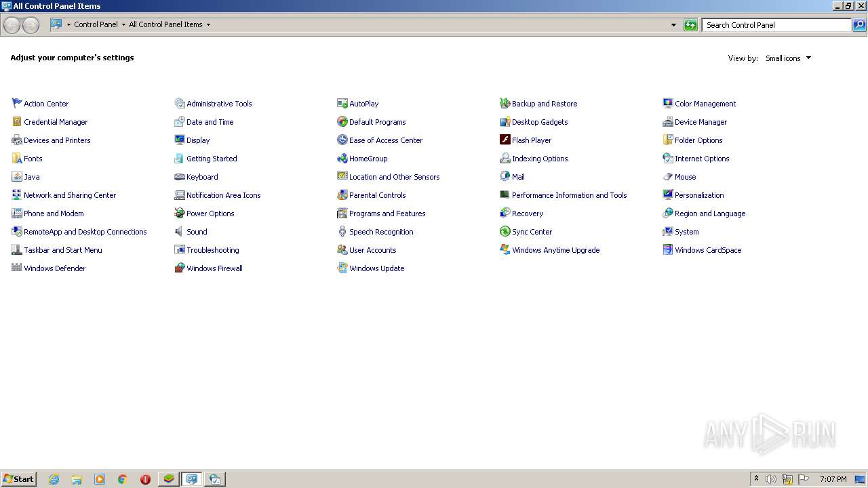Click the taskbar clock showing 7:07 PM
This screenshot has height=488, width=868.
833,479
